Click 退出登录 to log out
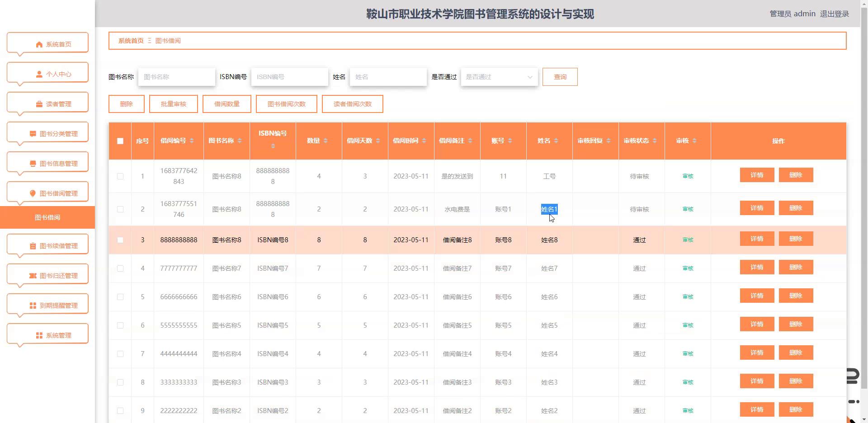The image size is (868, 423). 835,14
